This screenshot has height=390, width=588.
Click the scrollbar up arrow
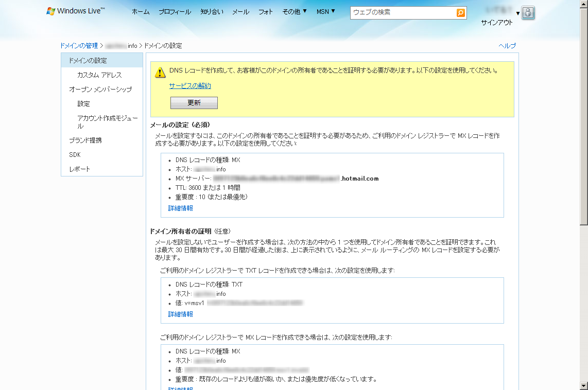584,4
